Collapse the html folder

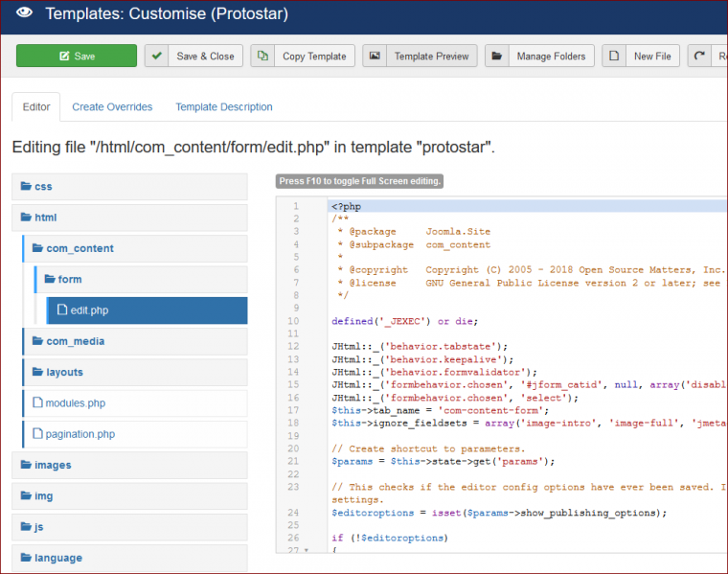45,218
